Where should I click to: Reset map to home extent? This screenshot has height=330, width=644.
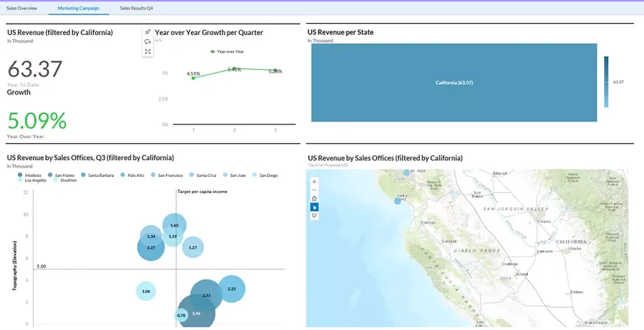[314, 199]
